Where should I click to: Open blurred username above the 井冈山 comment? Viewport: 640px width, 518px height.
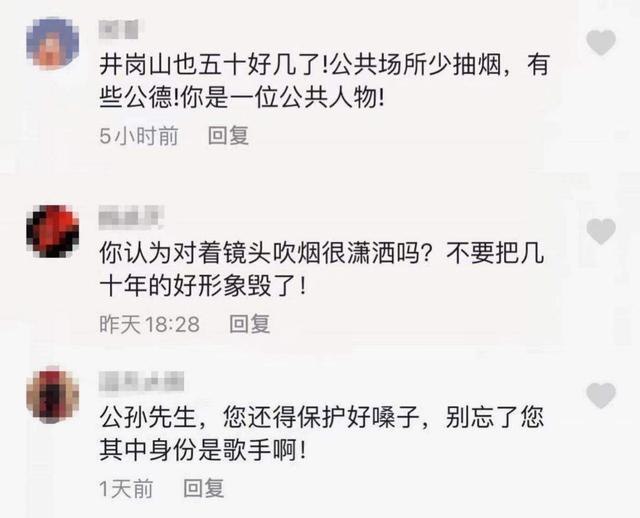119,29
